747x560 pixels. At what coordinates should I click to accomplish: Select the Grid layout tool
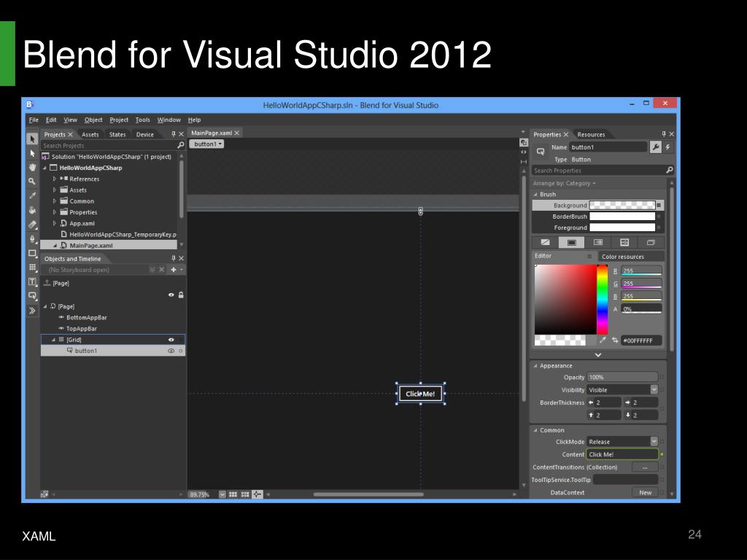tap(32, 267)
